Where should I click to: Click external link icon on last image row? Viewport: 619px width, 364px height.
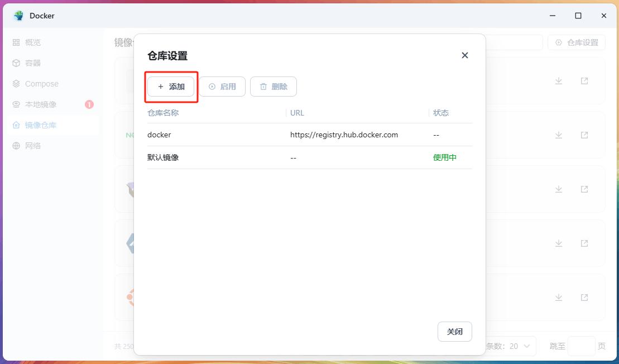[584, 298]
